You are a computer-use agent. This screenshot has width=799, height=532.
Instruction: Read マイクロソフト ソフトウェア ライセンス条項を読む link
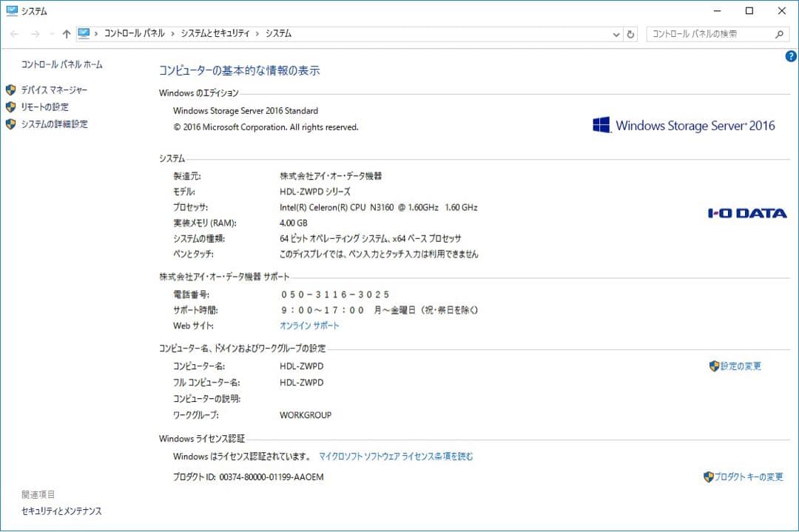[x=396, y=457]
